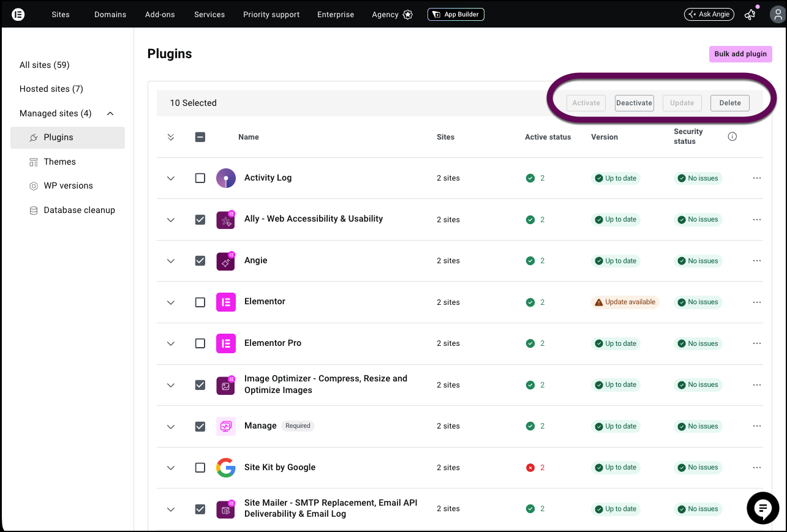Open more options for Elementor Pro

click(x=757, y=343)
